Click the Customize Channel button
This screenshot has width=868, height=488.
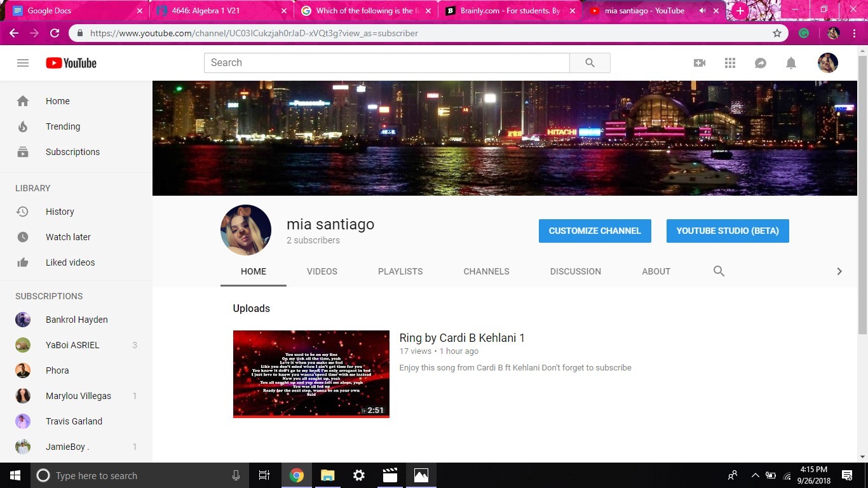point(595,231)
